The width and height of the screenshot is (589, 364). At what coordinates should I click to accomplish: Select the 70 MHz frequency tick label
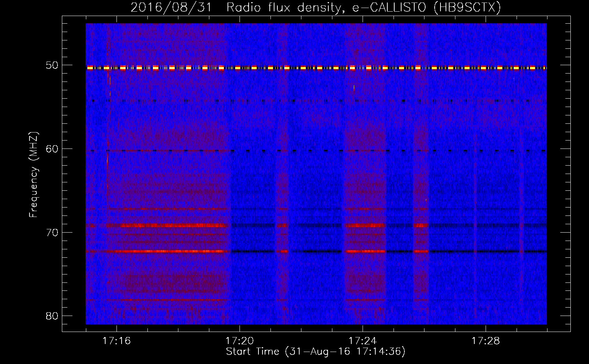(52, 233)
